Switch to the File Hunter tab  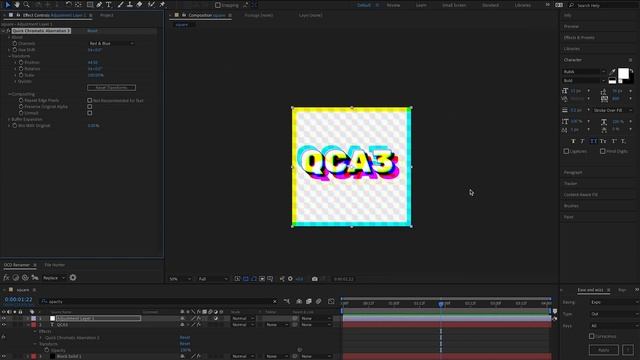[54, 265]
